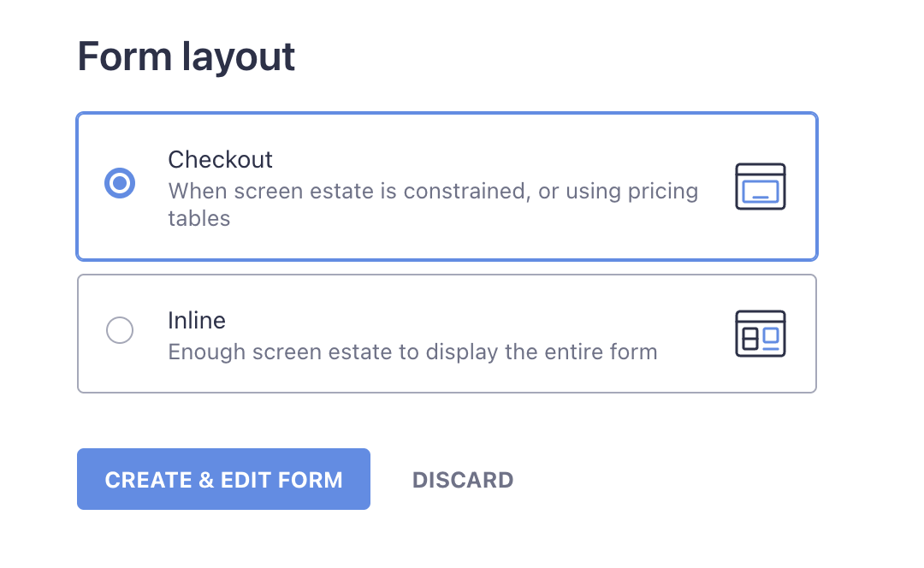Click the blue pane inside the Checkout icon
The width and height of the screenshot is (924, 568).
tap(761, 191)
